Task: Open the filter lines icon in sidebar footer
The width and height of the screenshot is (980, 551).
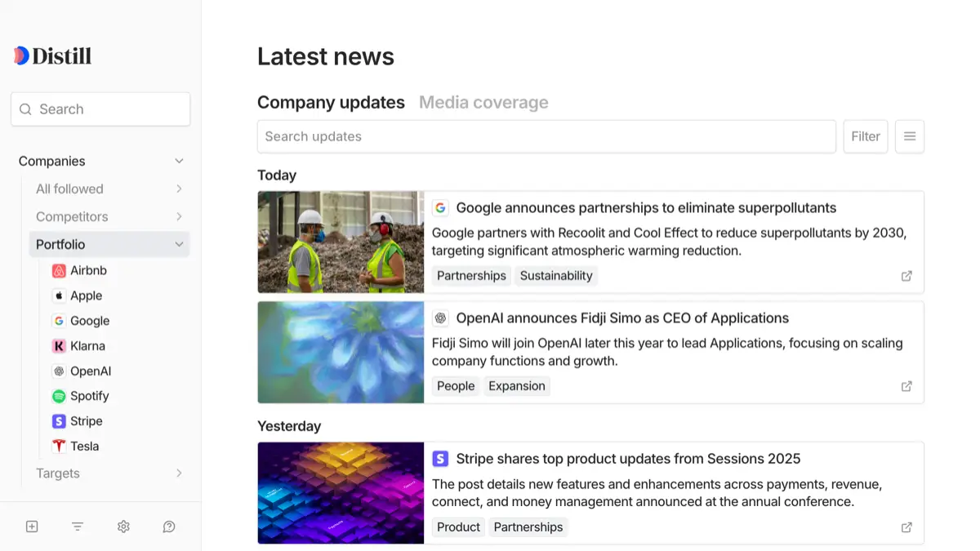Action: tap(78, 527)
